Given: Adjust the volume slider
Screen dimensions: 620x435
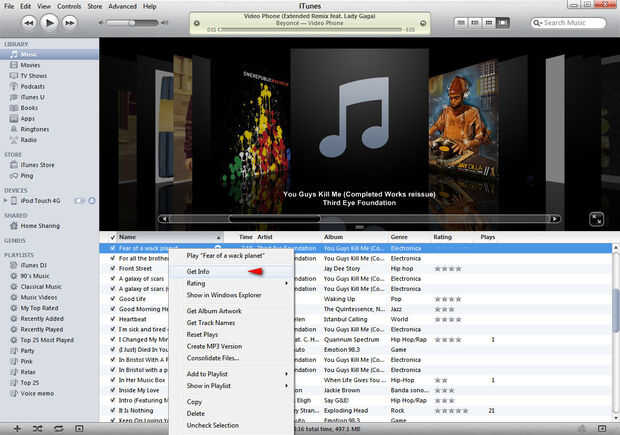Looking at the screenshot, I should click(x=132, y=23).
